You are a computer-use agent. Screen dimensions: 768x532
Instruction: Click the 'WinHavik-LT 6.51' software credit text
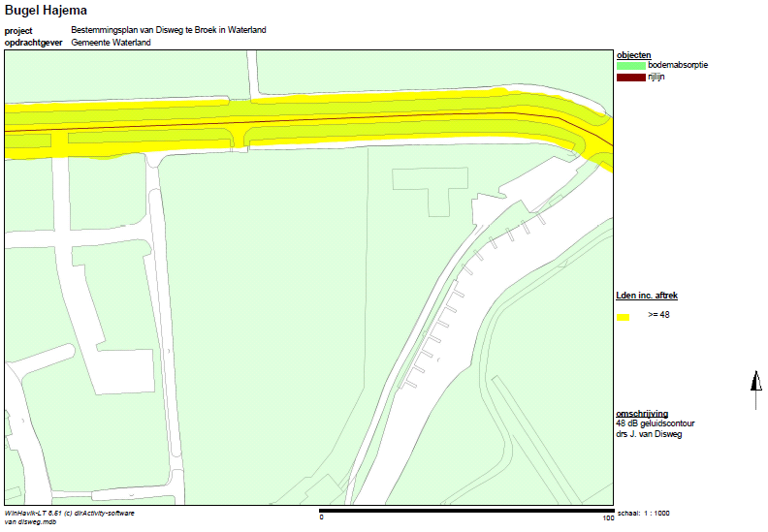click(69, 514)
